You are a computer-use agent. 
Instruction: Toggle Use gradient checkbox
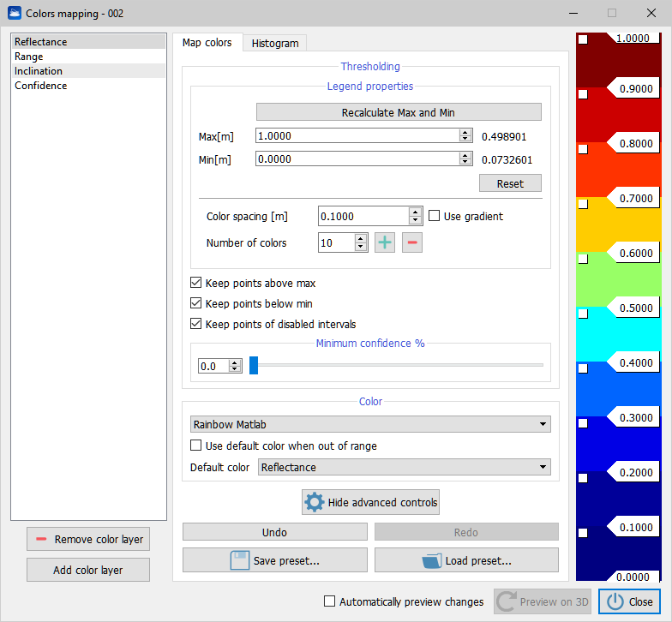[x=434, y=216]
